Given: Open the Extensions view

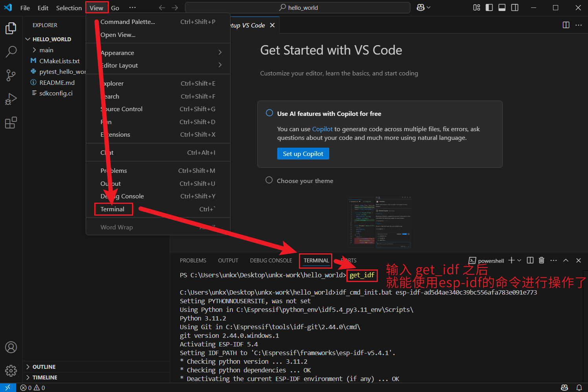Looking at the screenshot, I should [x=11, y=123].
